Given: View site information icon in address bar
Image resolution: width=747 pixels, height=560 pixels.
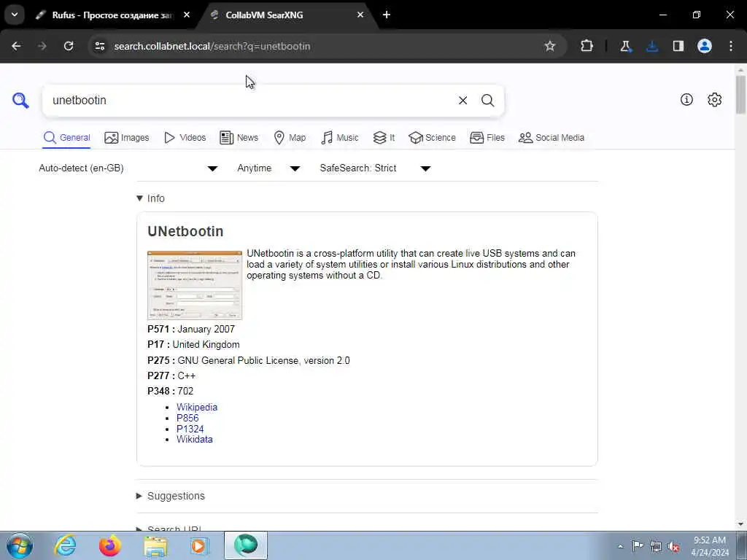Looking at the screenshot, I should (99, 46).
